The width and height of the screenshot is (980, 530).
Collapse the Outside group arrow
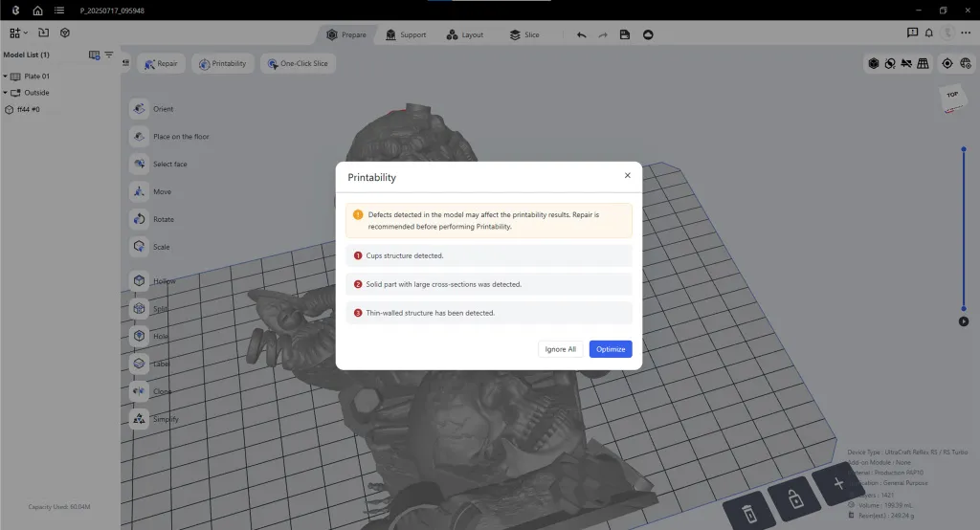point(5,93)
